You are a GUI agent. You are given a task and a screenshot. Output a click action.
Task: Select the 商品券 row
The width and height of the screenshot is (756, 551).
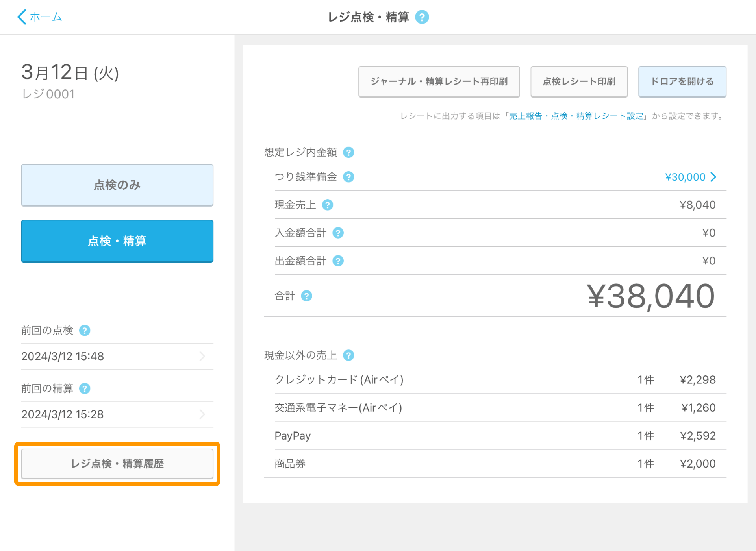tap(495, 464)
